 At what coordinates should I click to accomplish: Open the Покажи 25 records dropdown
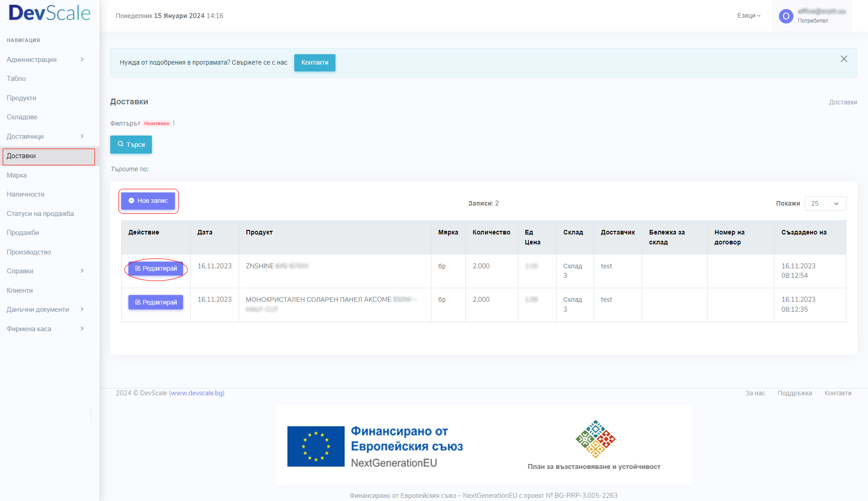tap(825, 204)
